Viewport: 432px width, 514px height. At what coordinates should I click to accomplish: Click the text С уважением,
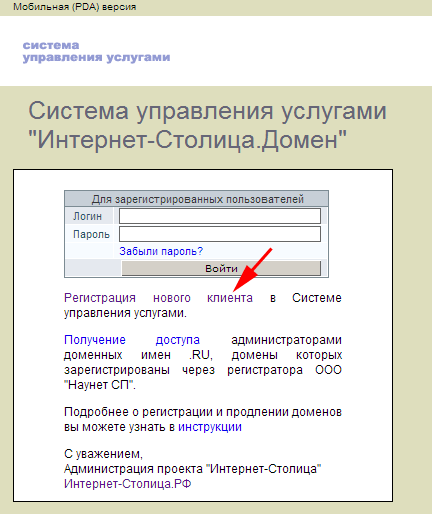103,454
